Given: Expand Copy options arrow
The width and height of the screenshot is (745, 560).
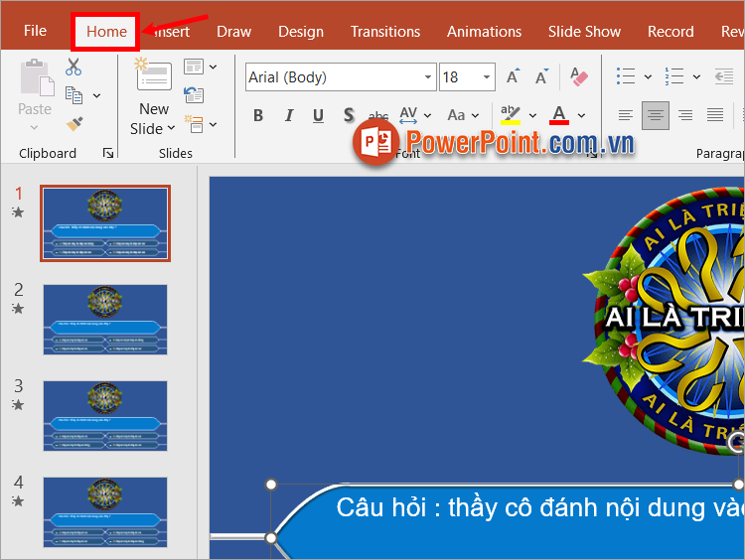Looking at the screenshot, I should point(97,95).
